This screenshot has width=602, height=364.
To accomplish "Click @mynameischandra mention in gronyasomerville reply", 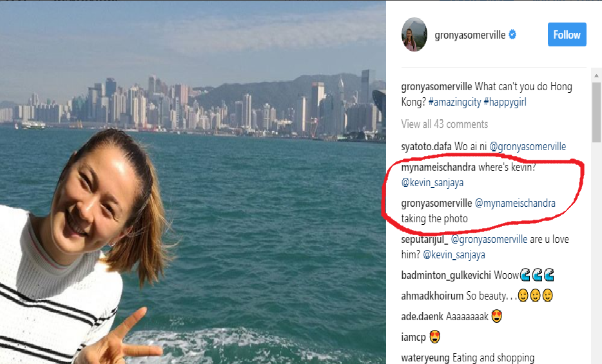I will pos(515,204).
